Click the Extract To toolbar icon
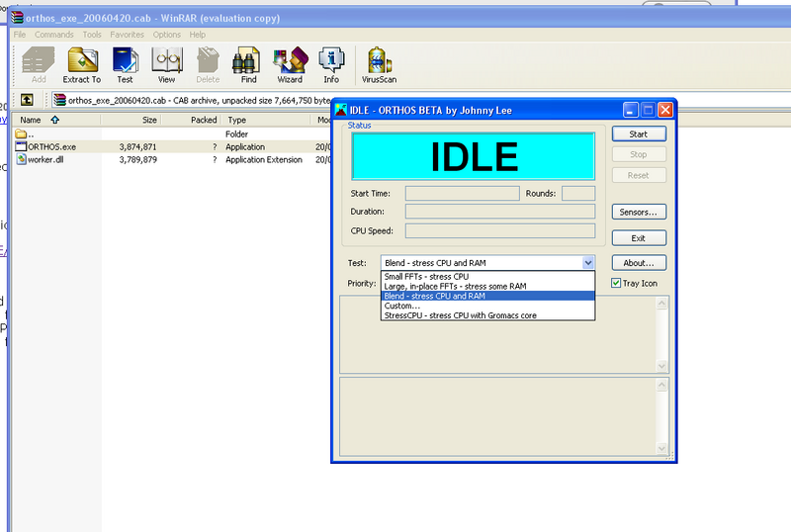791x532 pixels. 82,64
